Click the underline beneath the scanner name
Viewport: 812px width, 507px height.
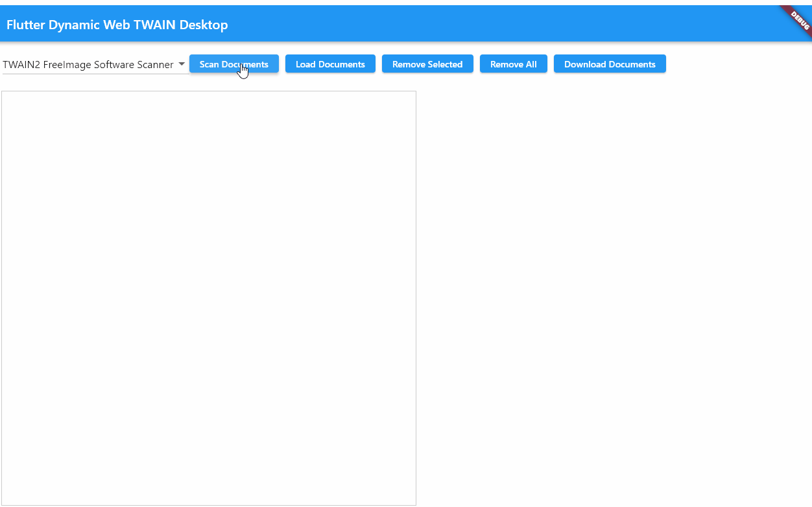pyautogui.click(x=94, y=74)
